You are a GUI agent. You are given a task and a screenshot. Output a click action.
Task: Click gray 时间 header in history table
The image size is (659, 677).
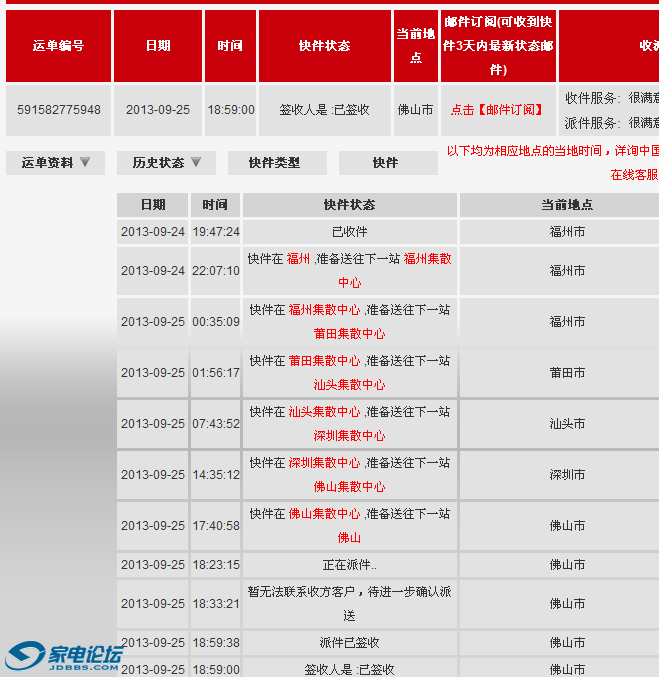[215, 205]
